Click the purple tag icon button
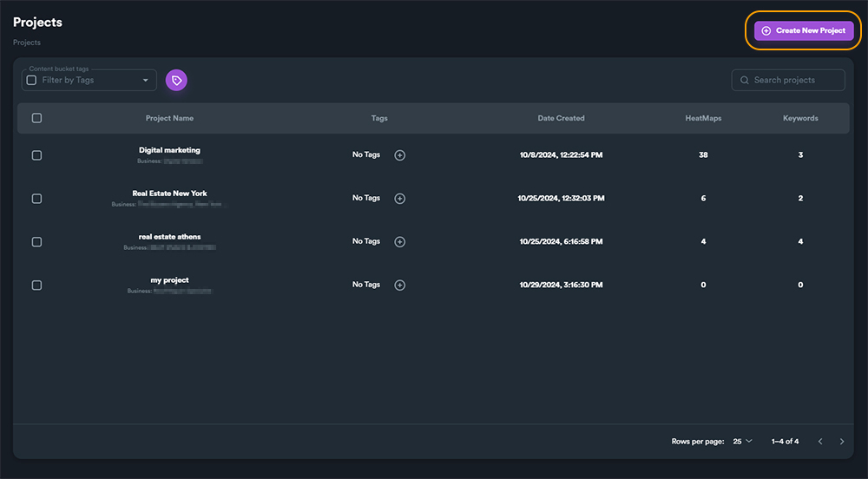The image size is (868, 479). (x=176, y=80)
